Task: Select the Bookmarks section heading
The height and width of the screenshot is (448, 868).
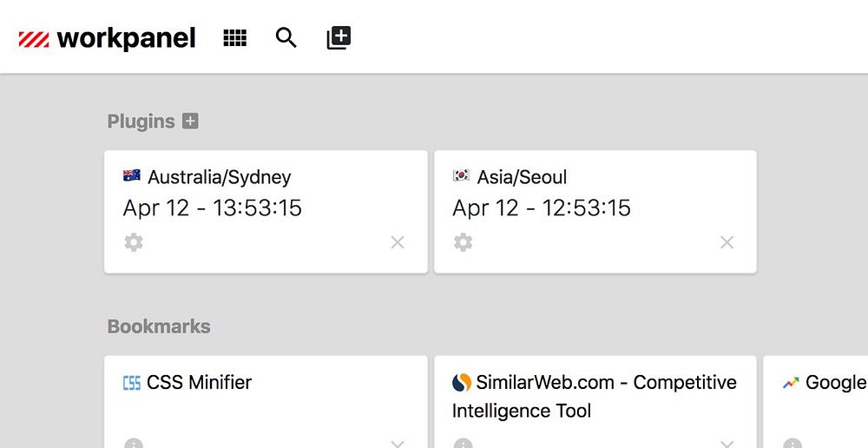Action: click(159, 326)
